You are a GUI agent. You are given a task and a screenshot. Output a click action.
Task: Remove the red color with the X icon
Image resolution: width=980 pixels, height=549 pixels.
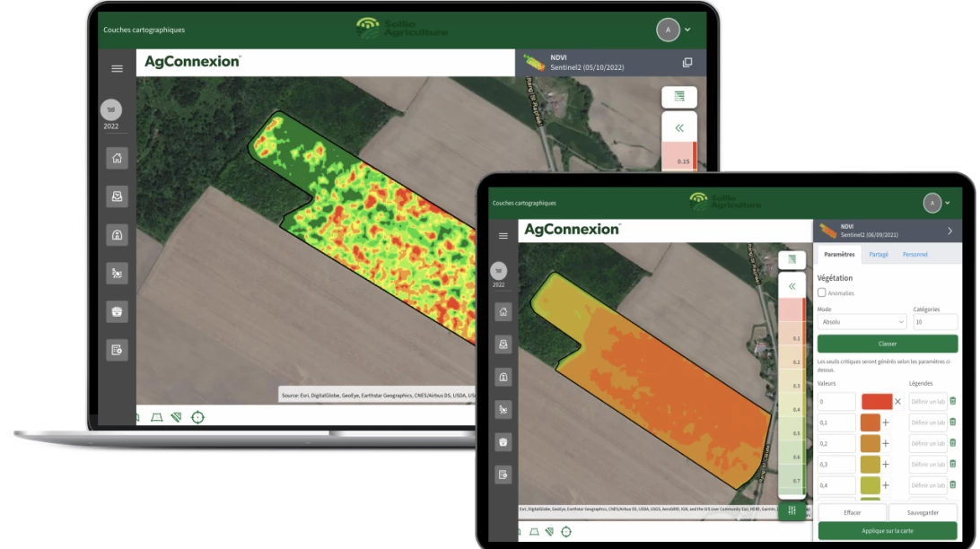(897, 402)
